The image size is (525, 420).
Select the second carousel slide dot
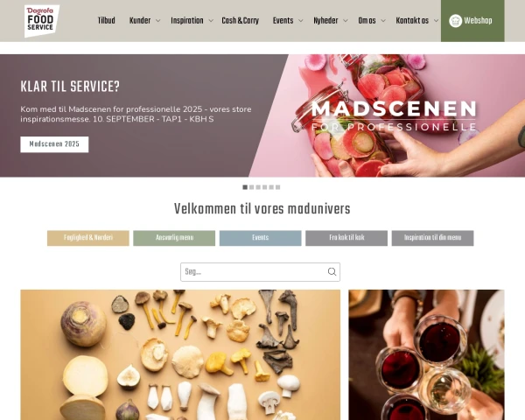click(x=251, y=187)
